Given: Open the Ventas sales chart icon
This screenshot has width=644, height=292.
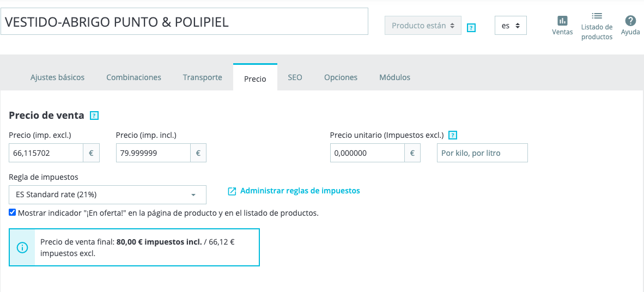Looking at the screenshot, I should coord(562,21).
